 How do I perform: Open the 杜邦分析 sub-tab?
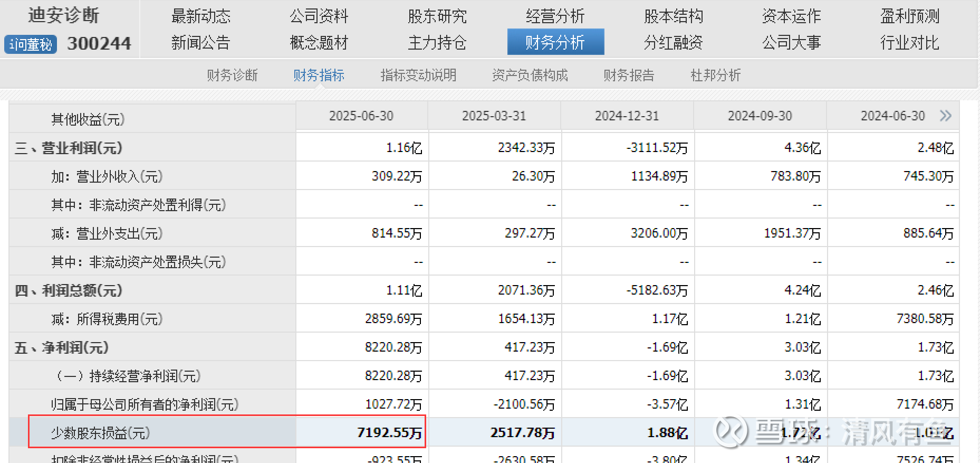(x=715, y=75)
